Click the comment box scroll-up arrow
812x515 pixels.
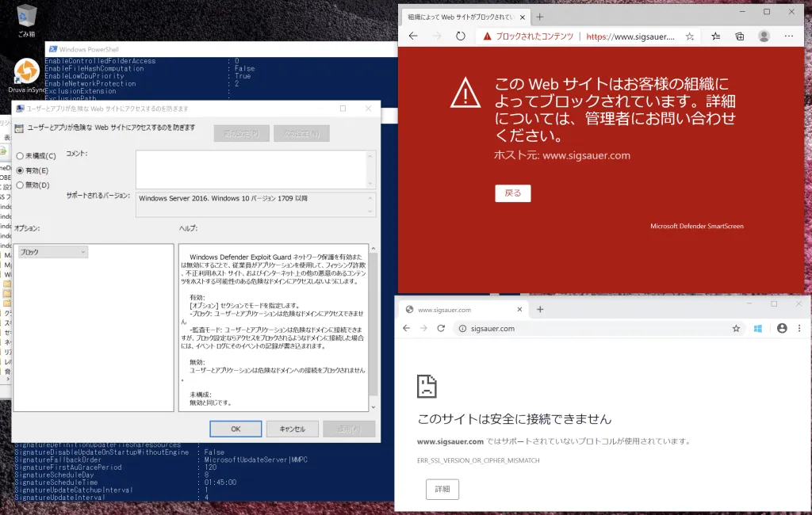(370, 156)
